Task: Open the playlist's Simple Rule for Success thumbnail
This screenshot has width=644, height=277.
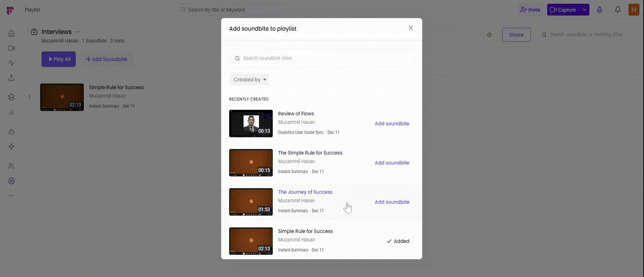Action: (62, 97)
